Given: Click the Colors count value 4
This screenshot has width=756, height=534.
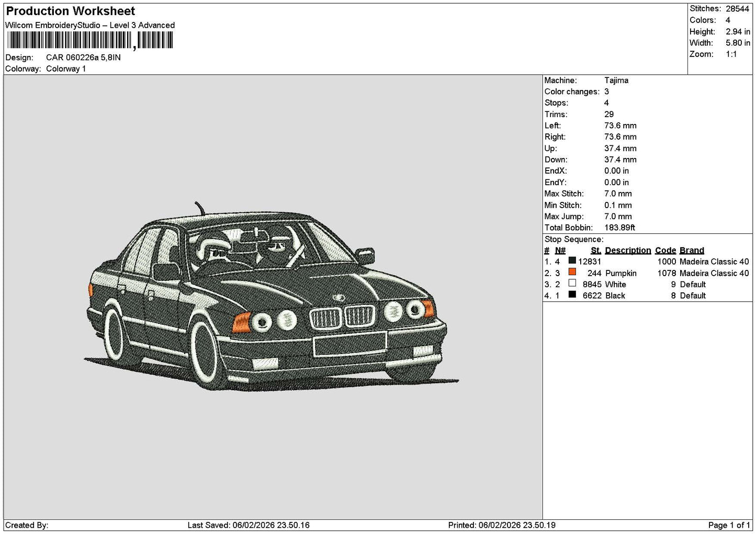Looking at the screenshot, I should point(728,20).
